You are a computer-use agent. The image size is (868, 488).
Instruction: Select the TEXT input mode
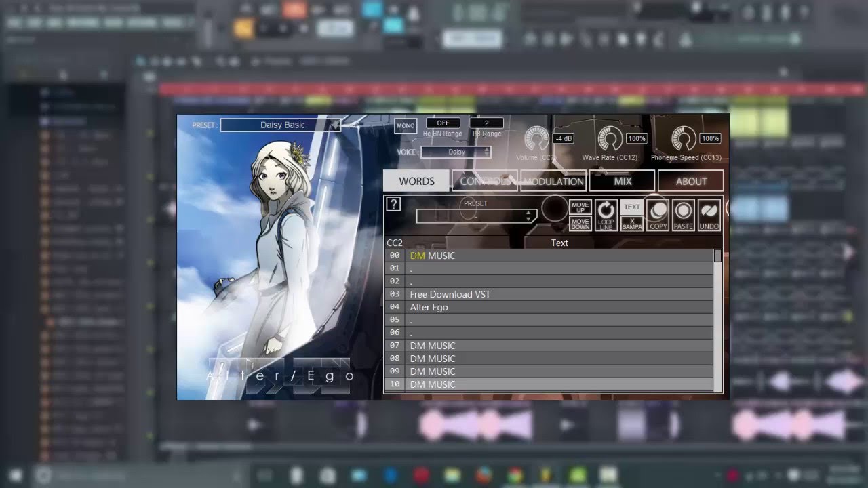pos(632,207)
